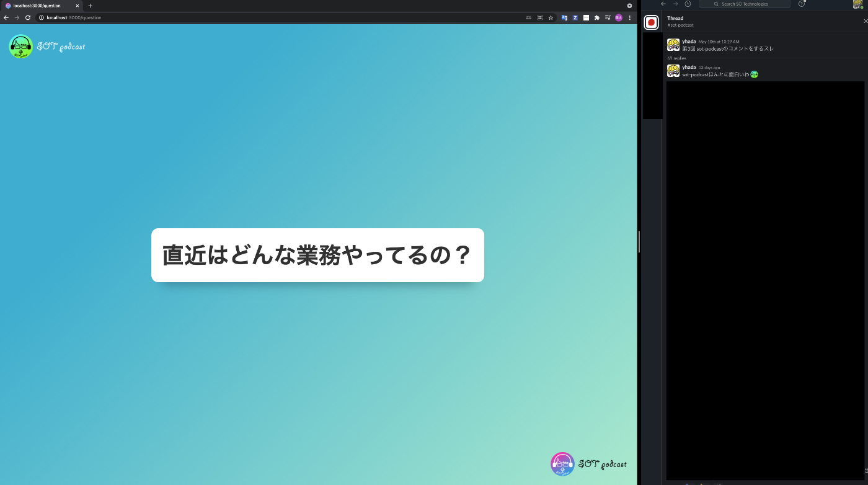Open Slack history clock icon

[688, 4]
